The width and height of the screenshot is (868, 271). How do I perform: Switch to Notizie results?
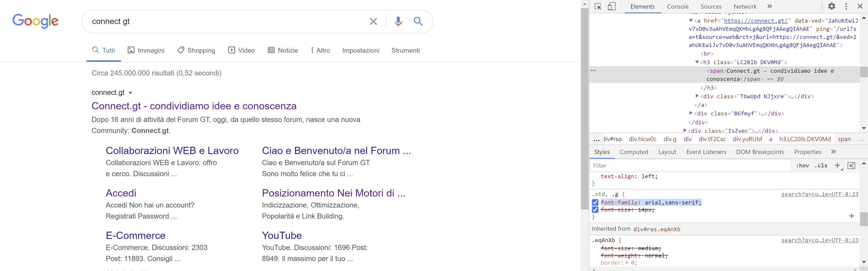(283, 51)
